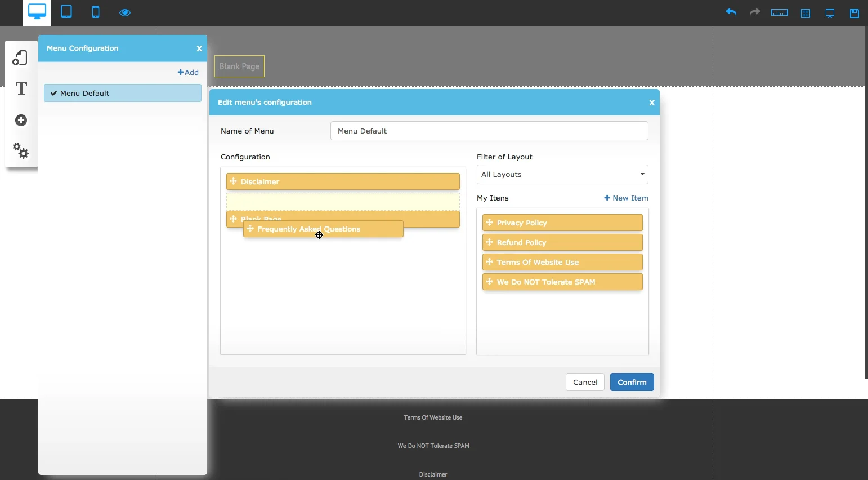
Task: Click the Blank Page menu item on canvas
Action: tap(239, 66)
